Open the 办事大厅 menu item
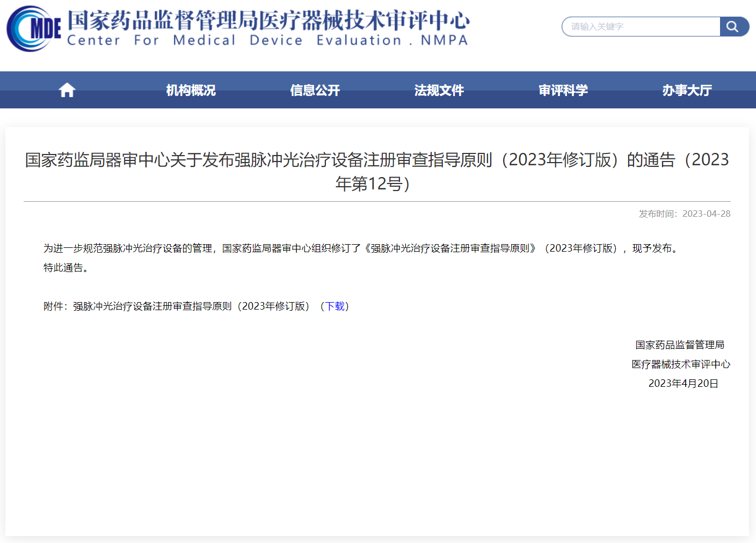This screenshot has height=543, width=756. [x=687, y=90]
